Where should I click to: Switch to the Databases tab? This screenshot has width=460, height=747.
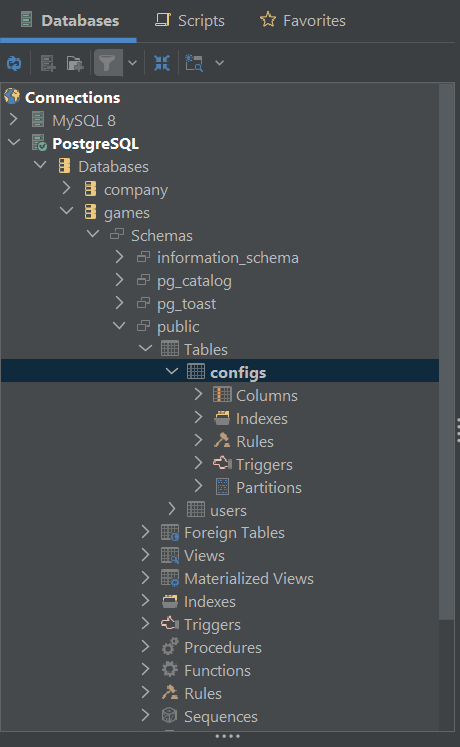pos(70,20)
